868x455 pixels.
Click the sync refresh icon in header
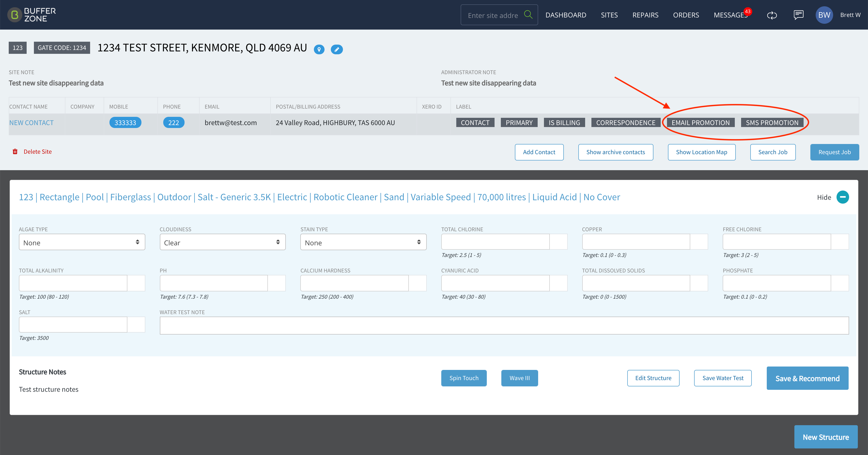(772, 15)
